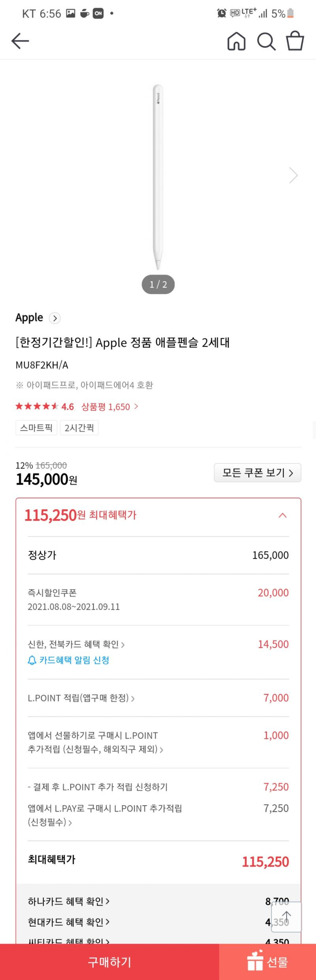Select the 스마트픽 tag

click(36, 428)
